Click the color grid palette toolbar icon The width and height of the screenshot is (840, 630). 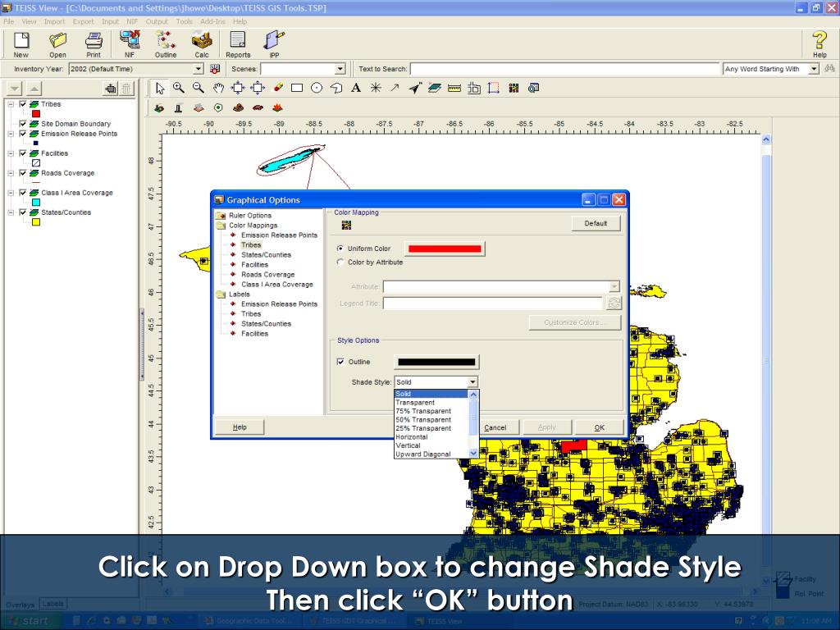pos(514,88)
